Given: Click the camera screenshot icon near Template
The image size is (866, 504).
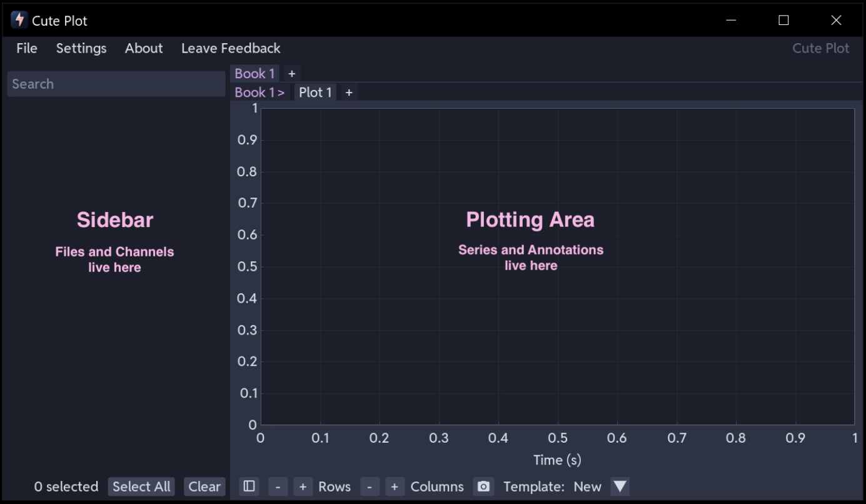Looking at the screenshot, I should tap(483, 486).
